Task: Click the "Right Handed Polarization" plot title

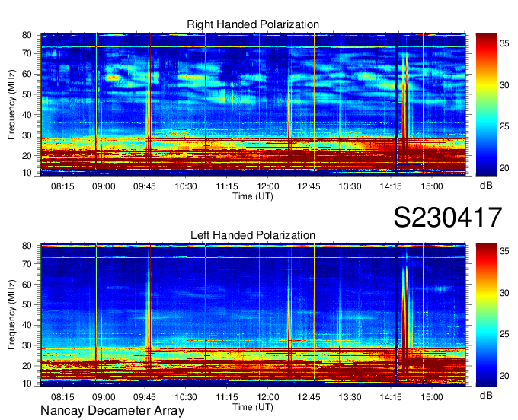Action: (x=253, y=24)
